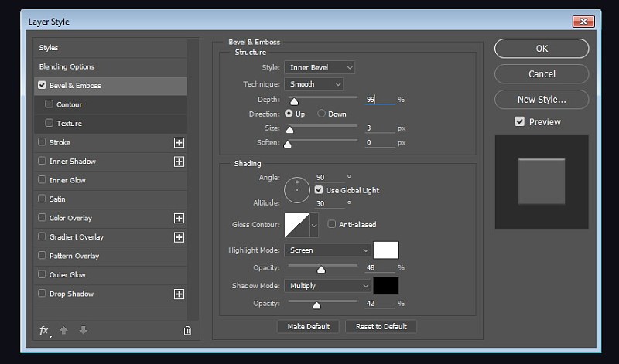Enable the Contour checkbox
Viewport: 619px width, 364px height.
49,104
